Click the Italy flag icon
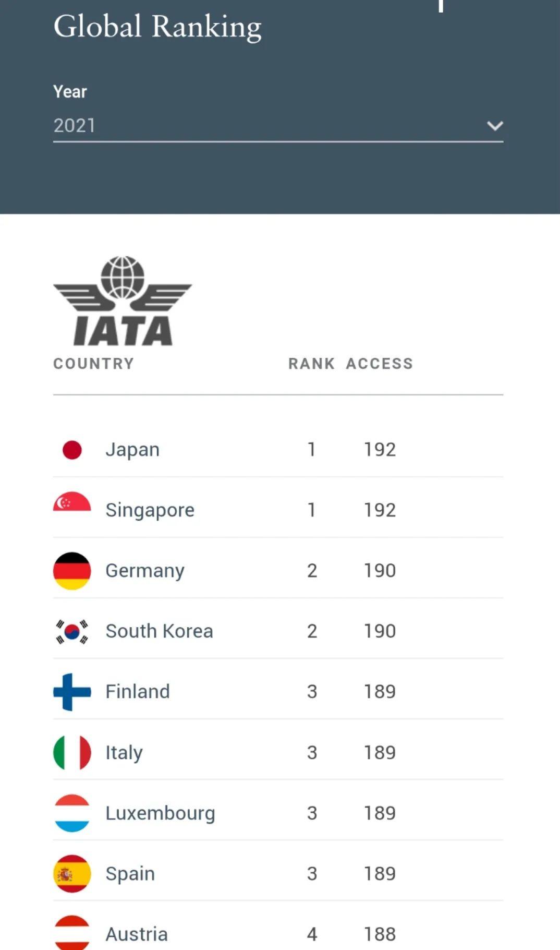560x950 pixels. click(72, 752)
